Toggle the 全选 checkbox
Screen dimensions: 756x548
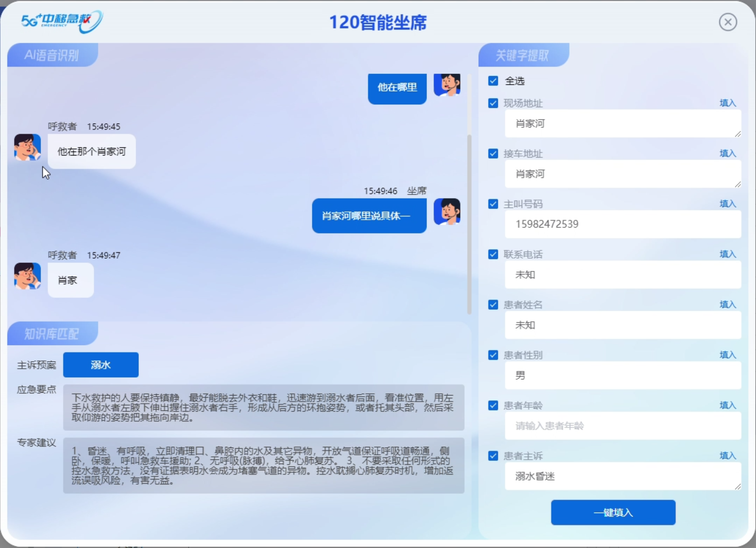tap(493, 81)
